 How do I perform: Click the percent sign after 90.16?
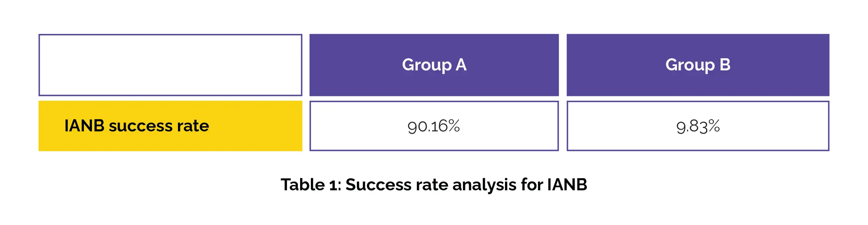(x=454, y=126)
